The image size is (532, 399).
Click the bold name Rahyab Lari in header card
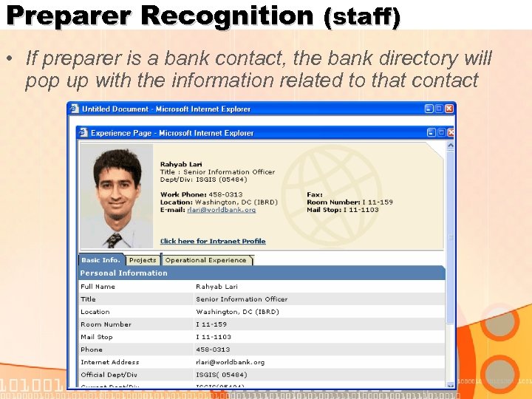[181, 164]
